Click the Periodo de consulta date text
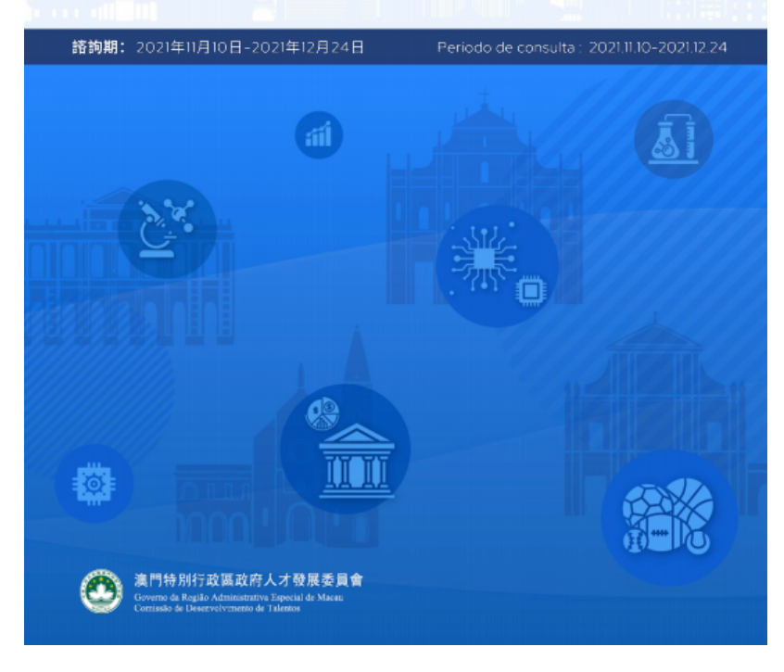 [x=581, y=47]
